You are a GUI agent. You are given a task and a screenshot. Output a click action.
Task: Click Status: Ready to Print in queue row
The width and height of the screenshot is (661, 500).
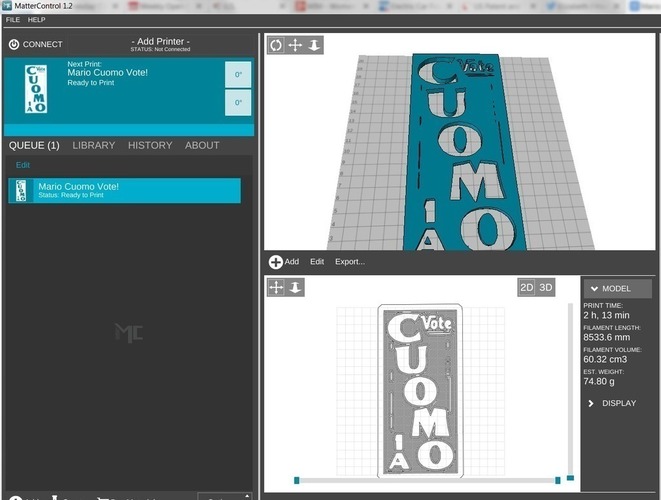pos(71,195)
